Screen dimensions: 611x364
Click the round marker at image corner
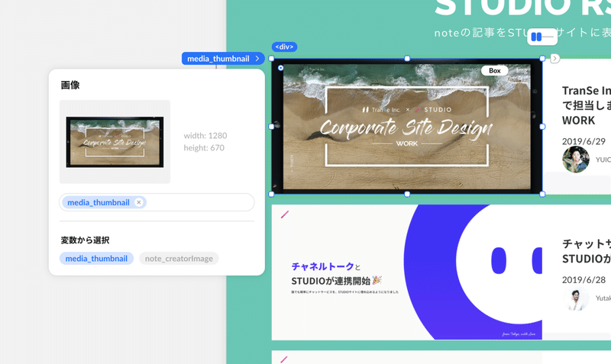coord(280,68)
